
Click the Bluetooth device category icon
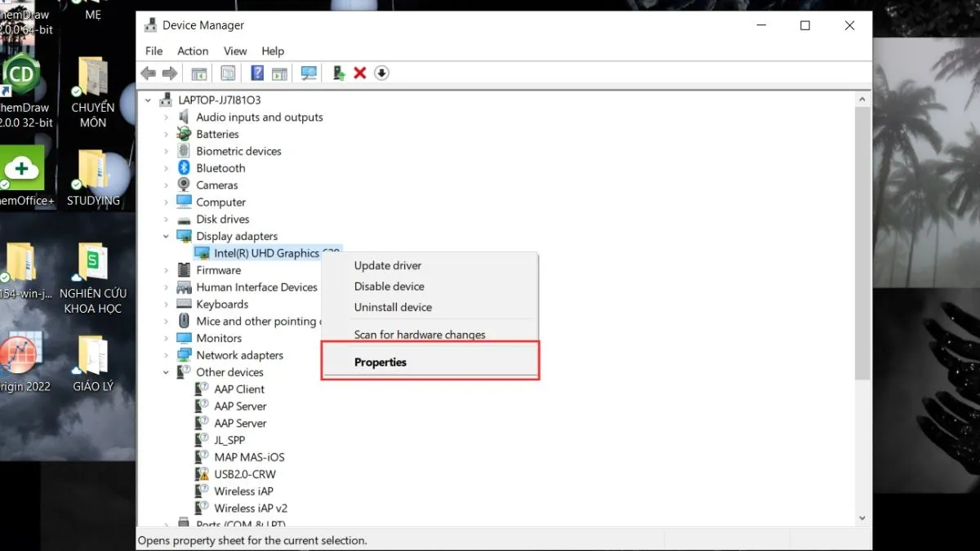[184, 168]
